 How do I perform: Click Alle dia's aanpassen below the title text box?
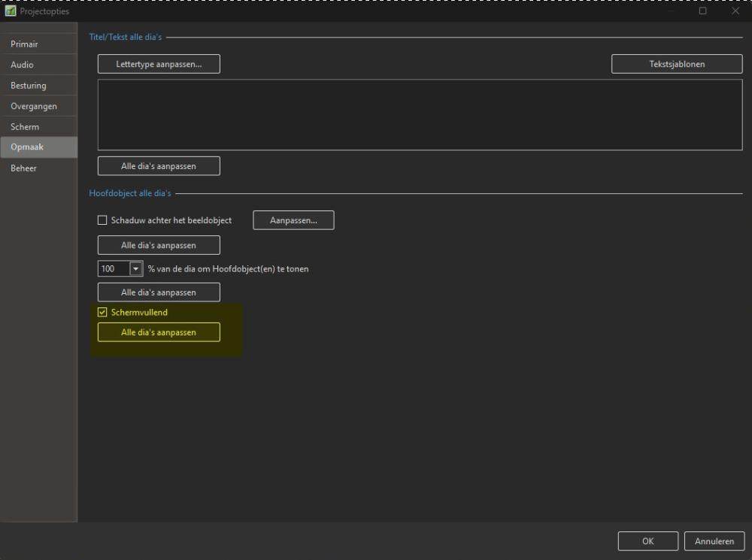coord(159,166)
